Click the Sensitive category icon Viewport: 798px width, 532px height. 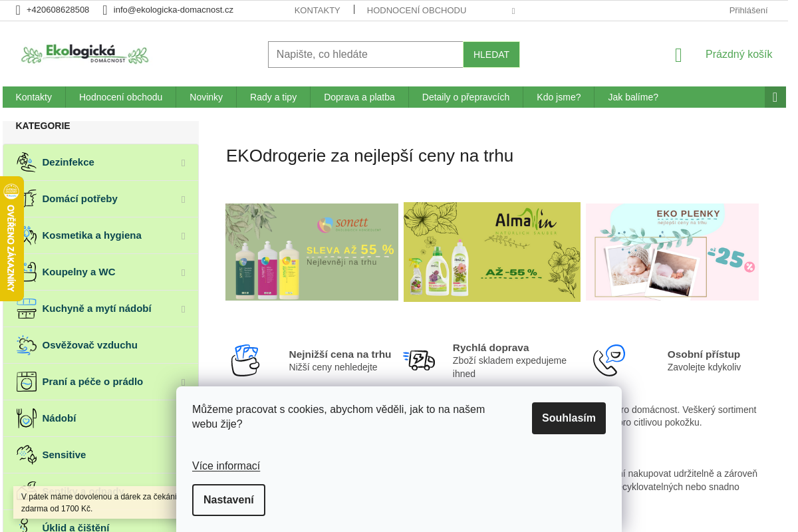tap(27, 455)
